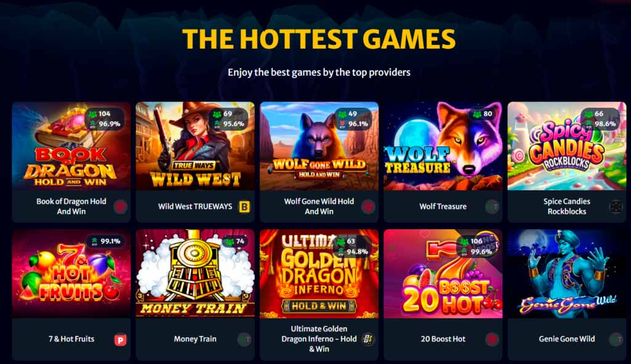Click the Wolf Treasure title link
The width and height of the screenshot is (631, 364).
point(442,206)
